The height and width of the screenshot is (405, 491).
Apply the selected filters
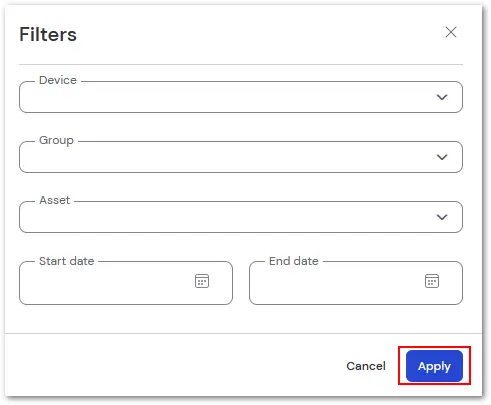[x=434, y=366]
